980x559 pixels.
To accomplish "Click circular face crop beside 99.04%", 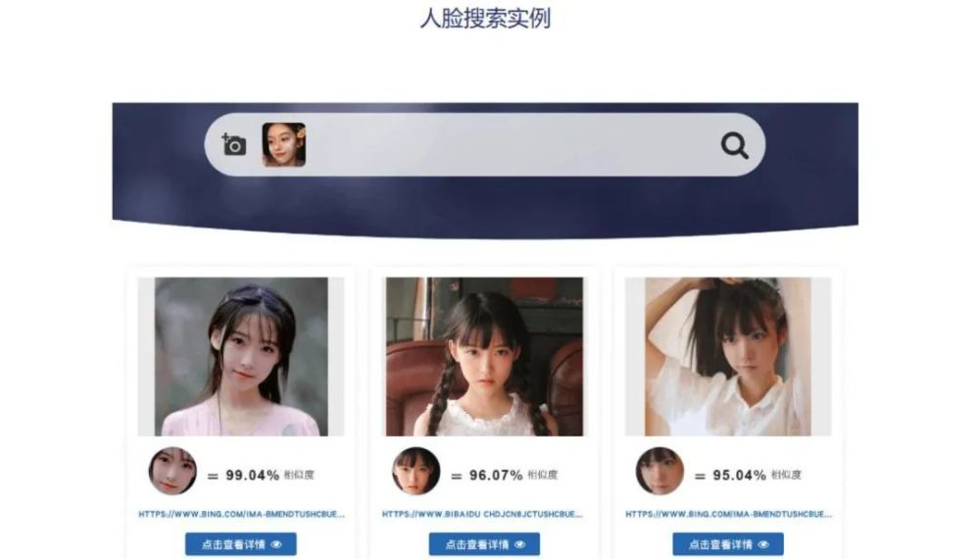I will pyautogui.click(x=172, y=471).
